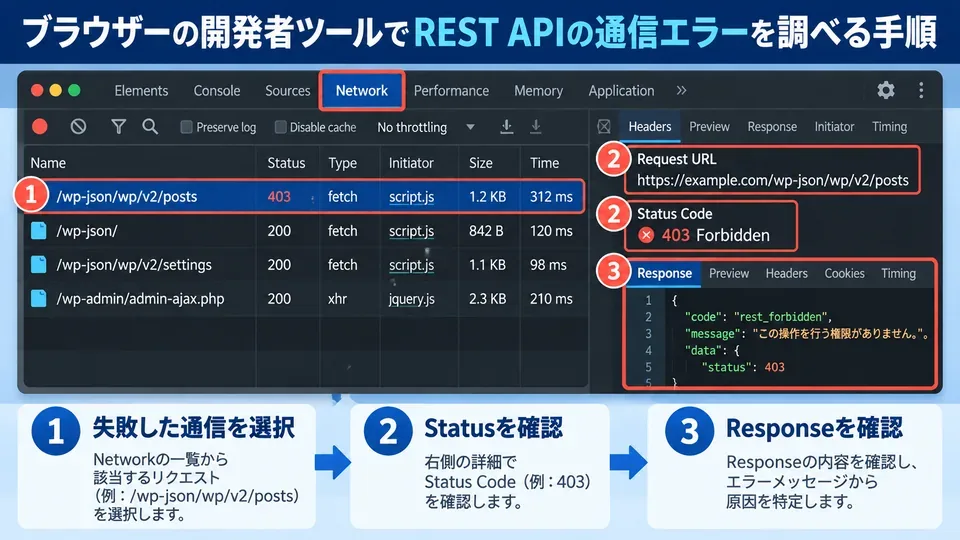This screenshot has width=960, height=540.
Task: Open script.js initiator link in settings row
Action: (x=411, y=265)
